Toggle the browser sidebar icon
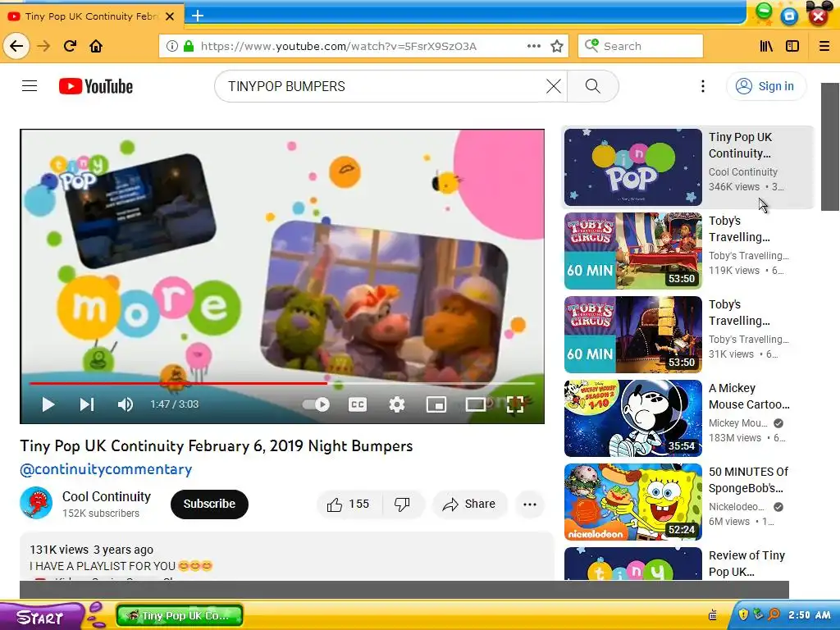This screenshot has width=840, height=630. point(792,46)
